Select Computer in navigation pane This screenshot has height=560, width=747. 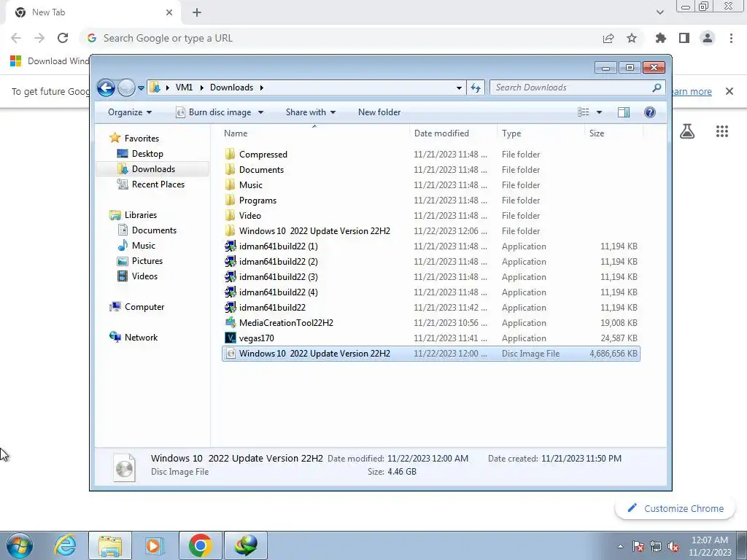144,307
